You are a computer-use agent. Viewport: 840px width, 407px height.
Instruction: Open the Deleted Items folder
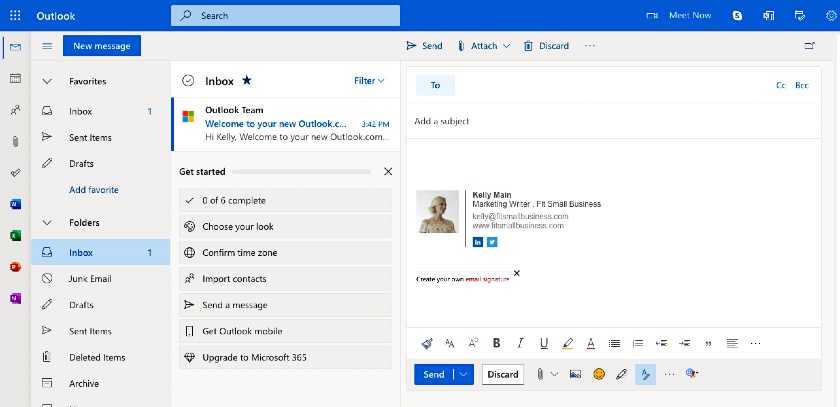coord(101,358)
